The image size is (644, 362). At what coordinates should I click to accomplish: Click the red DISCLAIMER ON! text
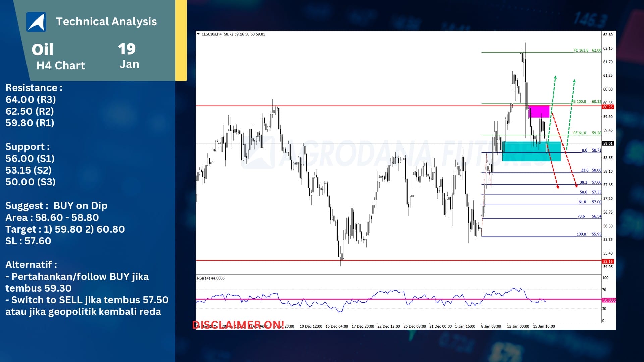click(238, 325)
